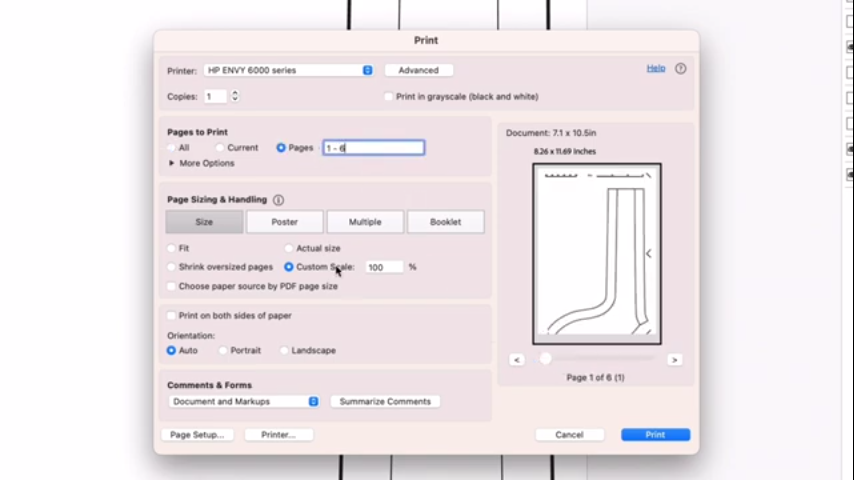Open Page Setup dialog

(197, 435)
